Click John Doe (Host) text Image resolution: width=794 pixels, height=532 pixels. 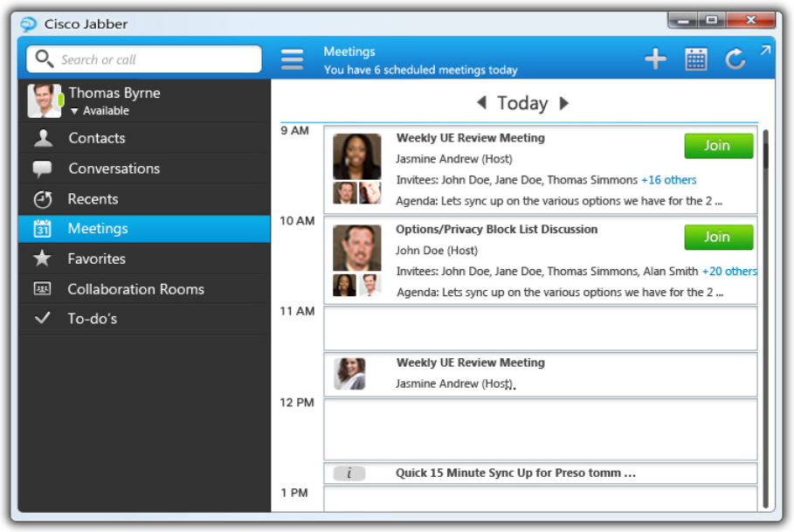[x=437, y=251]
